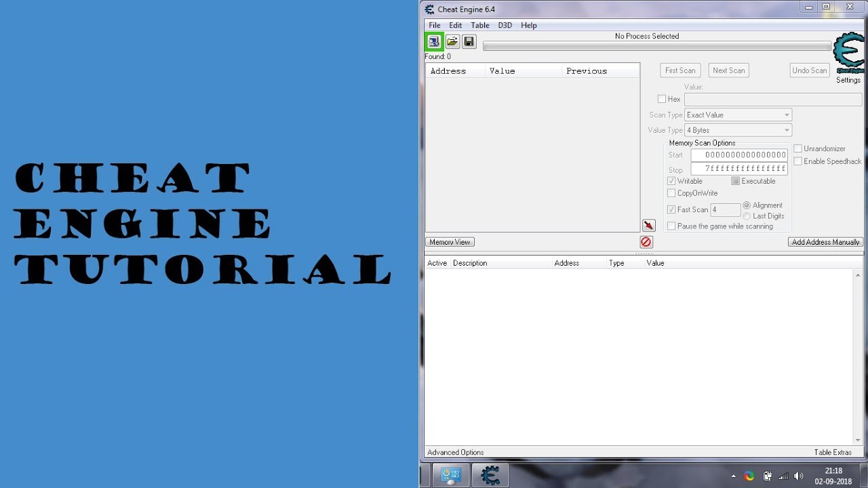Click the colorful circular tray icon
This screenshot has height=488, width=868.
pyautogui.click(x=749, y=476)
